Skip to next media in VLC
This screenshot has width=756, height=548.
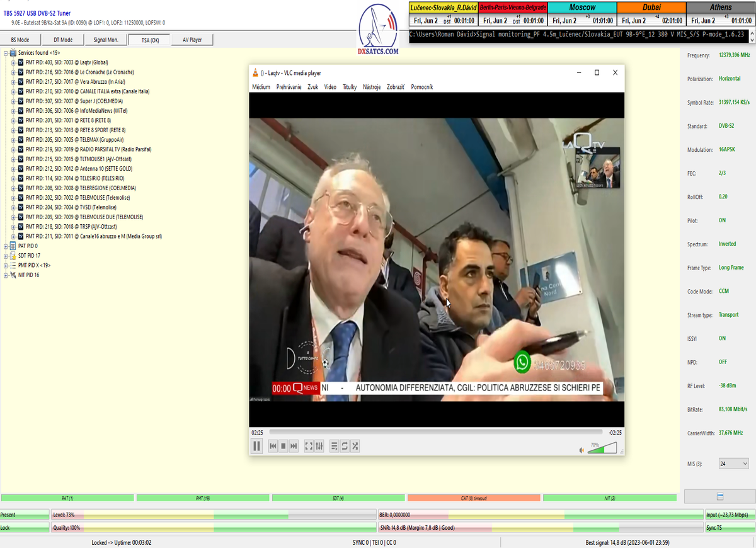[294, 446]
